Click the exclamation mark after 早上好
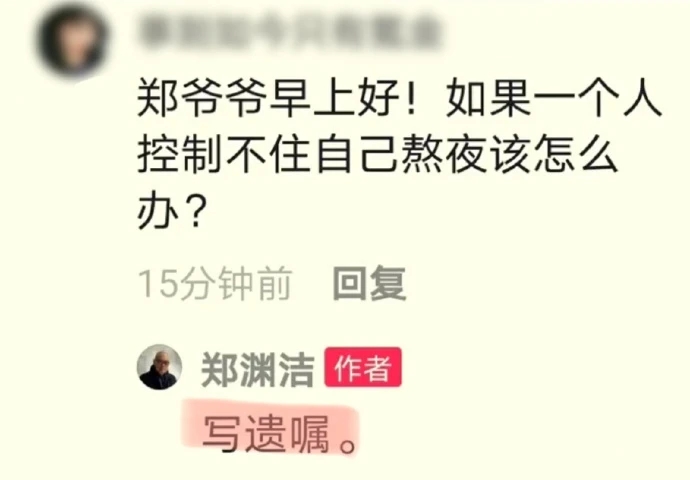Viewport: 690px width, 480px height. pyautogui.click(x=411, y=98)
